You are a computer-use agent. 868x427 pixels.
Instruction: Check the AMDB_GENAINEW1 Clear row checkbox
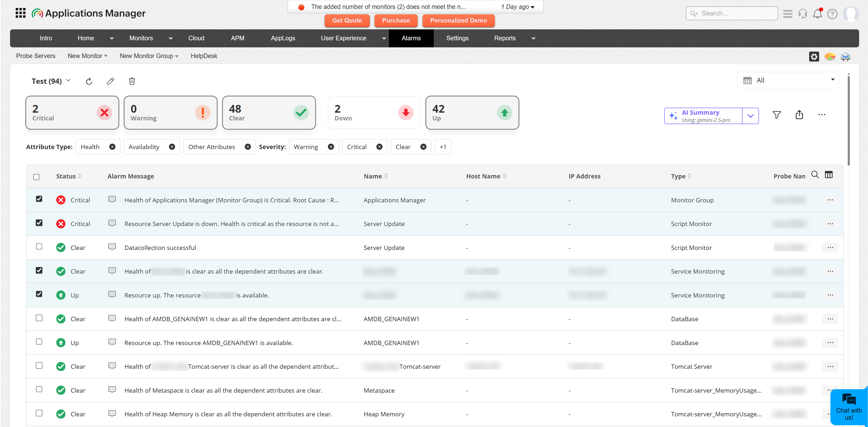[39, 318]
